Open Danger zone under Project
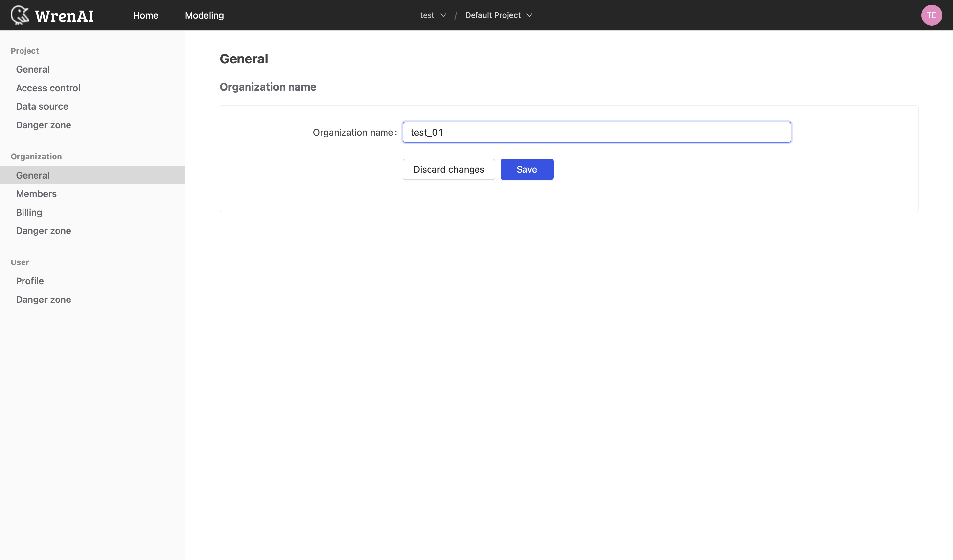Image resolution: width=953 pixels, height=560 pixels. [43, 125]
